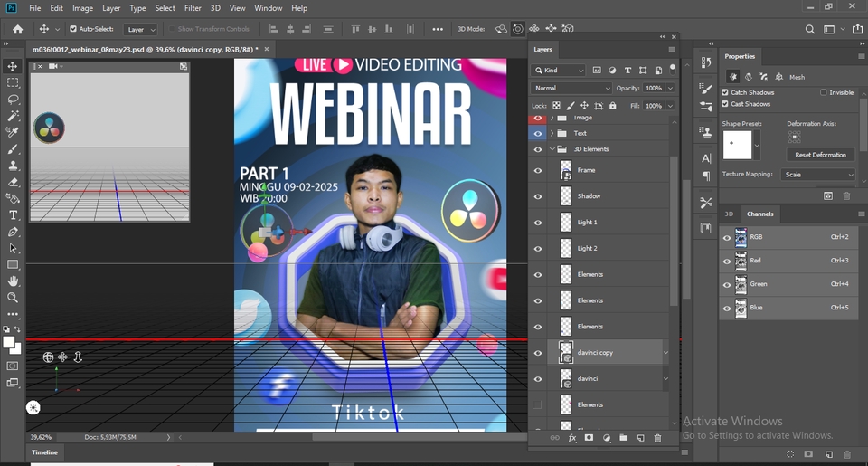
Task: Hide the Red channel
Action: click(727, 261)
